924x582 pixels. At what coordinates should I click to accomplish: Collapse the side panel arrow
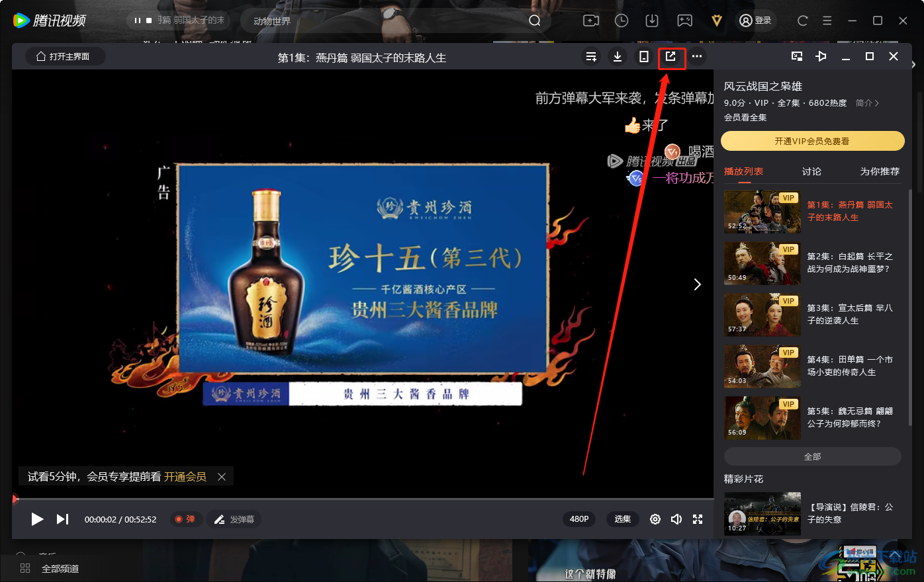click(x=697, y=284)
